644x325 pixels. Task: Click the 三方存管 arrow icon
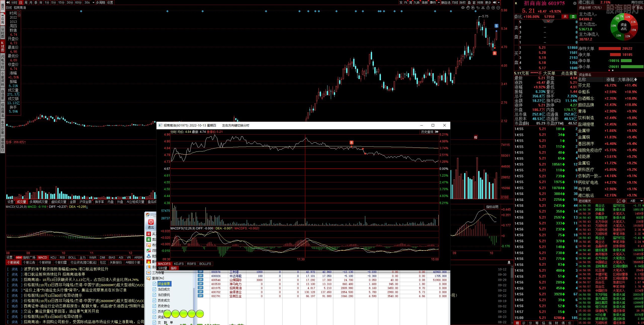149,273
